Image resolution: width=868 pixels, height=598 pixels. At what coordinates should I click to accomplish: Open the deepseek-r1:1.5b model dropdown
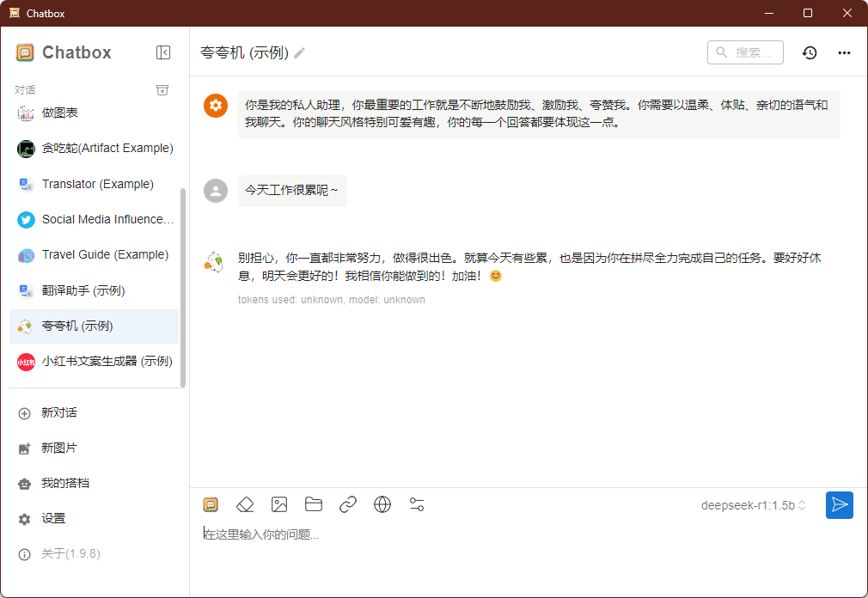tap(753, 505)
